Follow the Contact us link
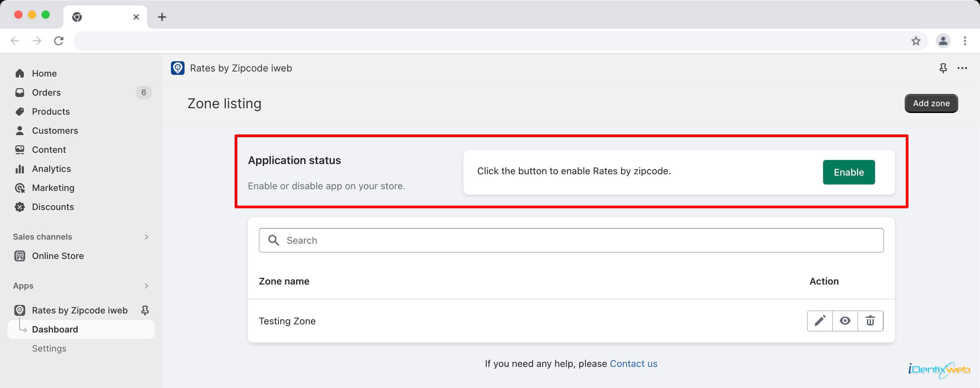Viewport: 980px width, 388px height. [633, 363]
